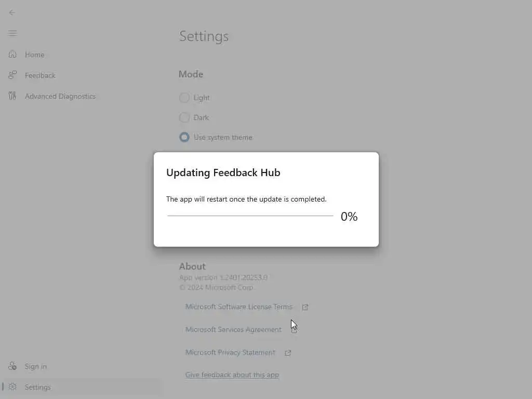
Task: Open Microsoft Privacy Statement link
Action: click(x=230, y=353)
